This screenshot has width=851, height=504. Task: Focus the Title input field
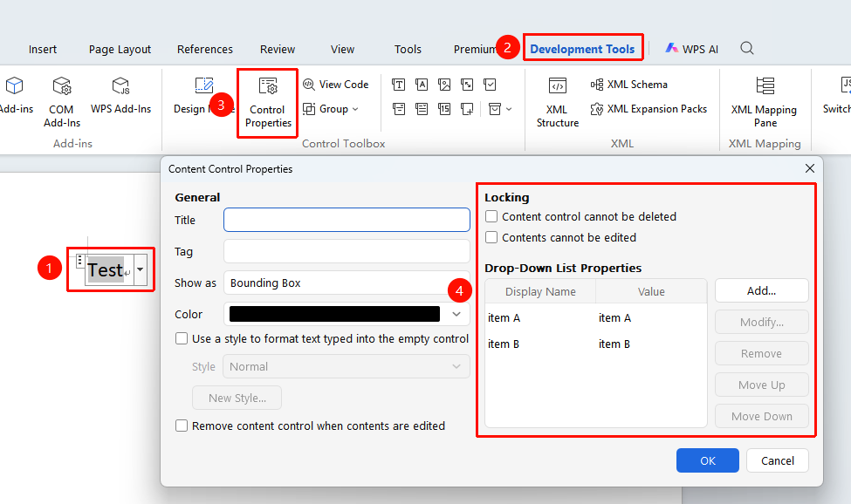pos(347,220)
